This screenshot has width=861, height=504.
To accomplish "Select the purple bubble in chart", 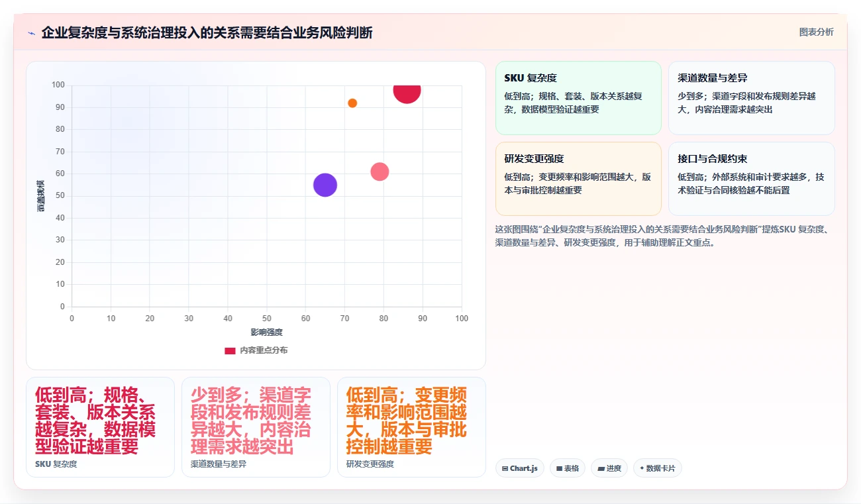I will pyautogui.click(x=325, y=185).
